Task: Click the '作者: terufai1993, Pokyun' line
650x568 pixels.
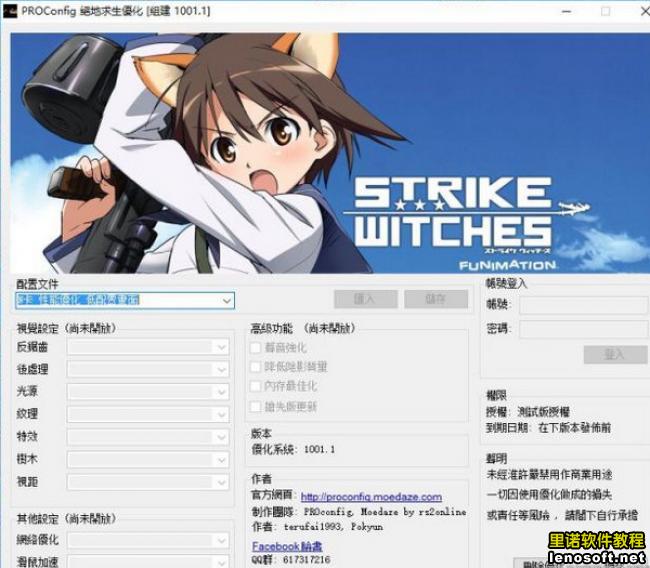Action: (317, 527)
